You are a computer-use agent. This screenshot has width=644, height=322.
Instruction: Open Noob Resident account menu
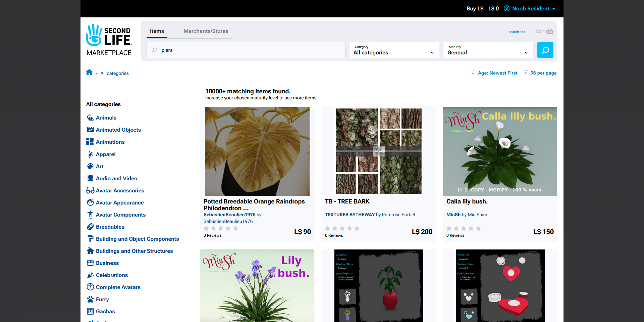530,8
